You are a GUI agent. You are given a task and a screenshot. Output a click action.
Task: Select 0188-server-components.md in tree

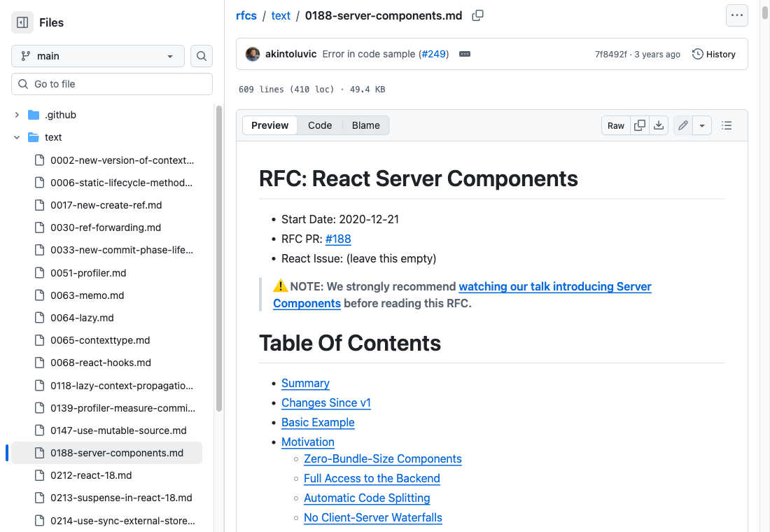(106, 453)
